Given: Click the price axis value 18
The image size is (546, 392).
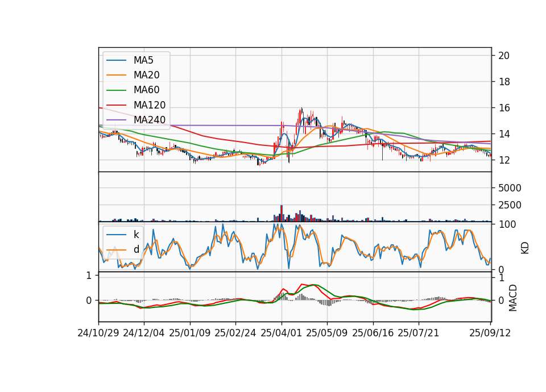Looking at the screenshot, I should [x=504, y=82].
